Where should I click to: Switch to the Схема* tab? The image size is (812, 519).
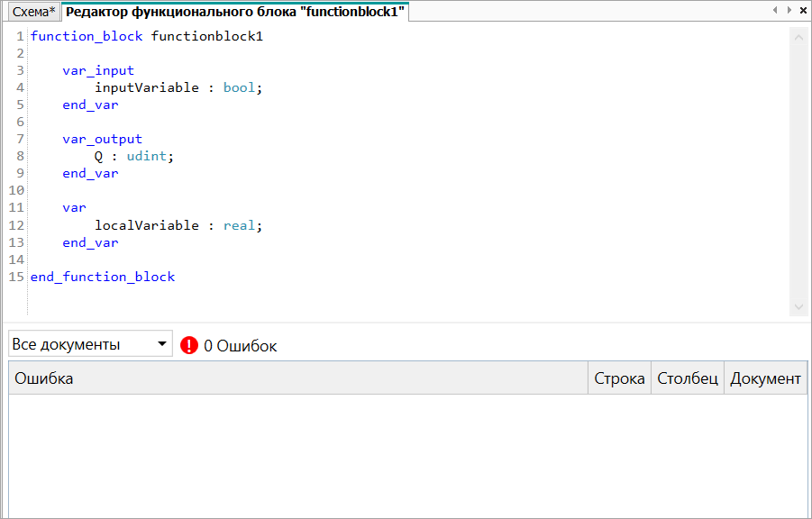pyautogui.click(x=34, y=11)
